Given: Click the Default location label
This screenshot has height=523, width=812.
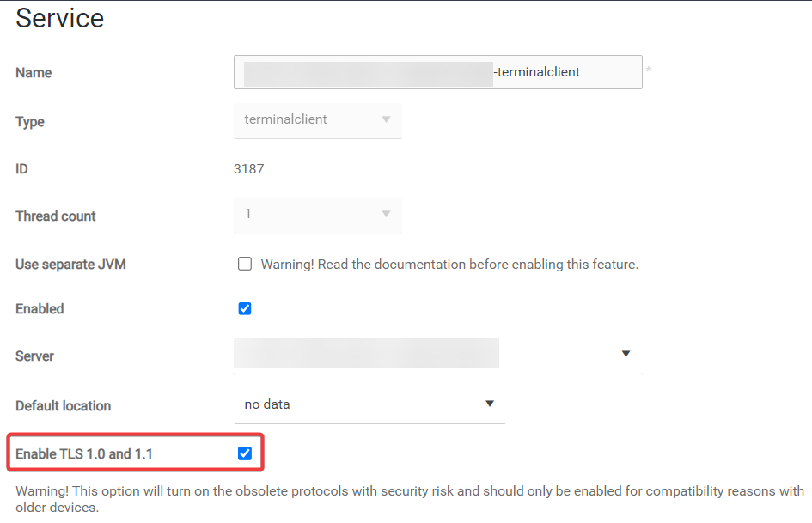Looking at the screenshot, I should [64, 405].
